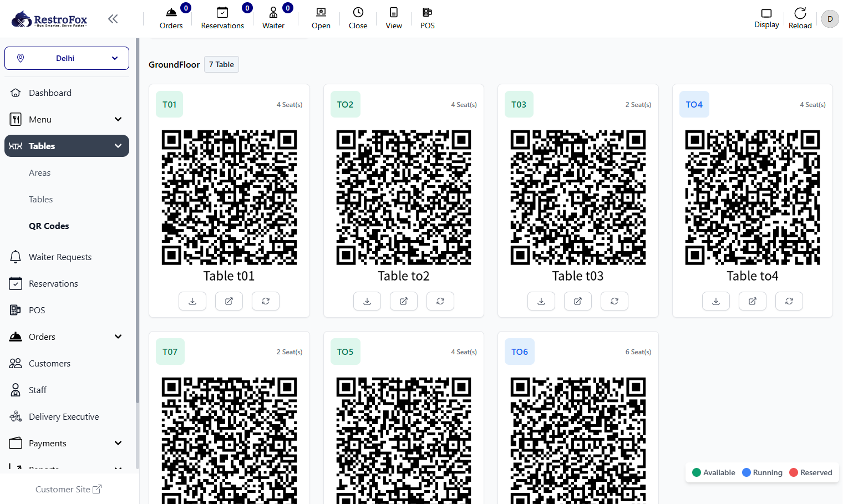Click the T07 table badge

point(170,352)
